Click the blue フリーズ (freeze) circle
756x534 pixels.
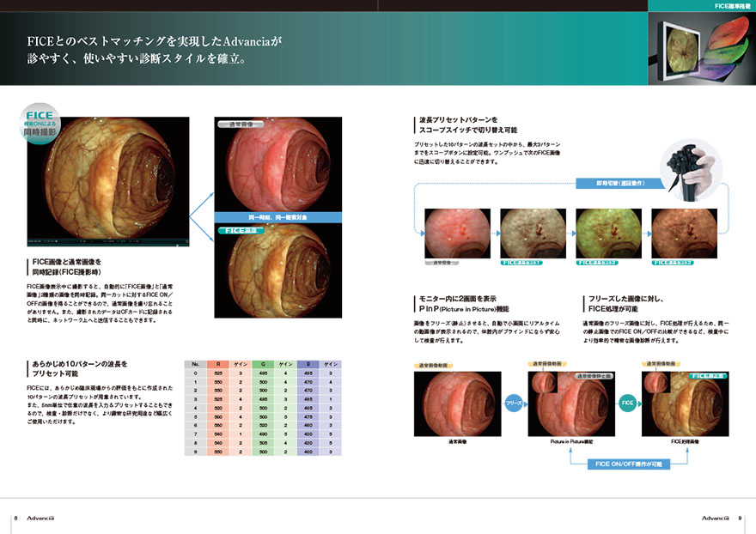(514, 401)
